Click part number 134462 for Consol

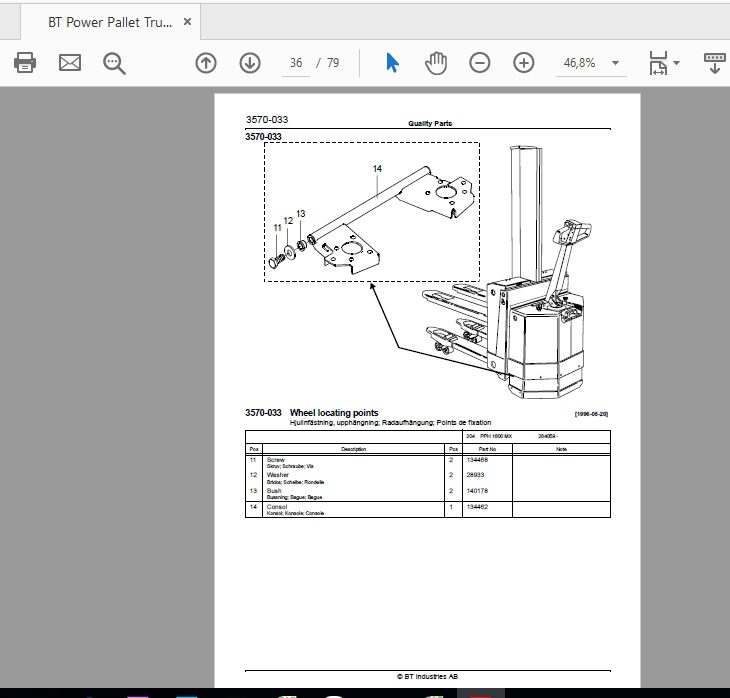point(477,507)
